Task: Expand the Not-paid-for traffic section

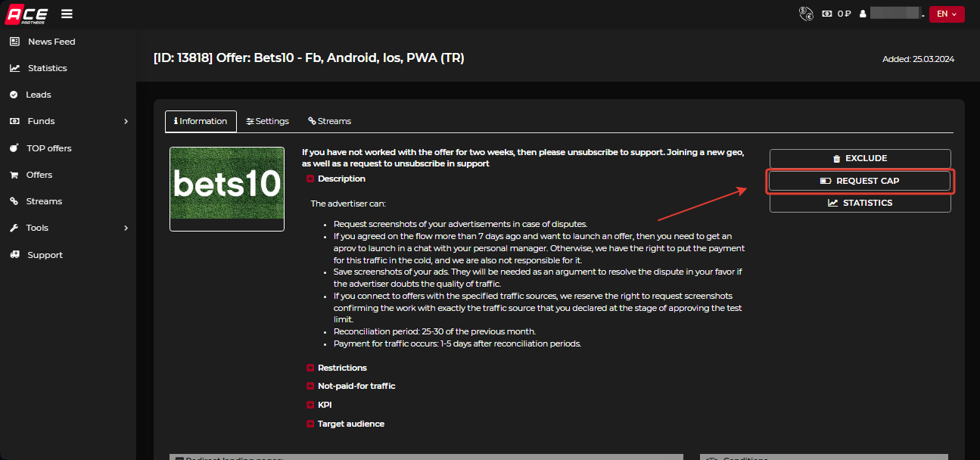Action: [351, 386]
